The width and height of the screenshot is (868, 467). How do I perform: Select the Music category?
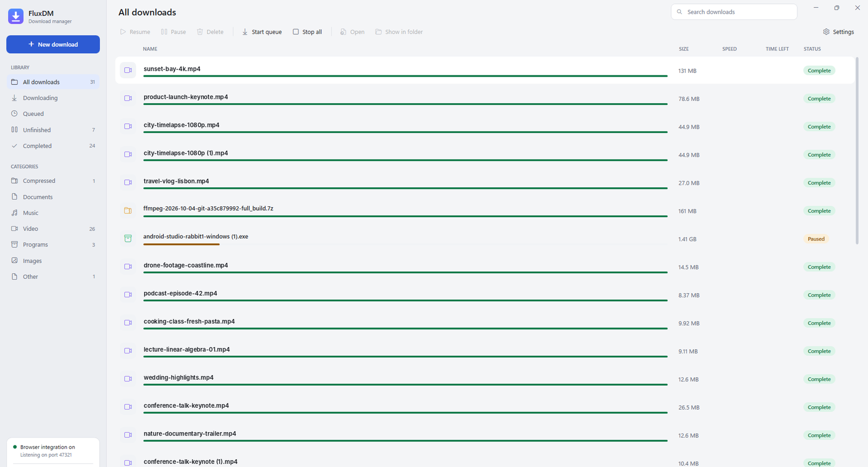point(53,213)
